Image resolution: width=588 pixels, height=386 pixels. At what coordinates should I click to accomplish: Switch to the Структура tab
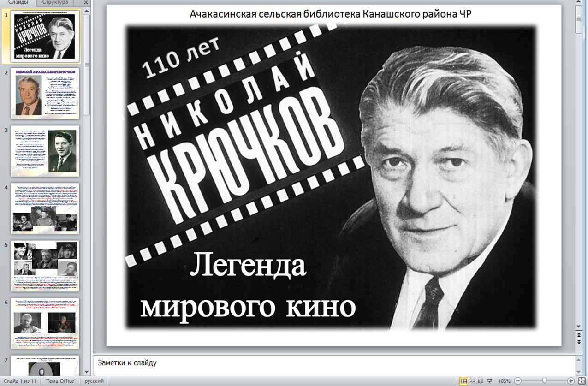click(55, 2)
